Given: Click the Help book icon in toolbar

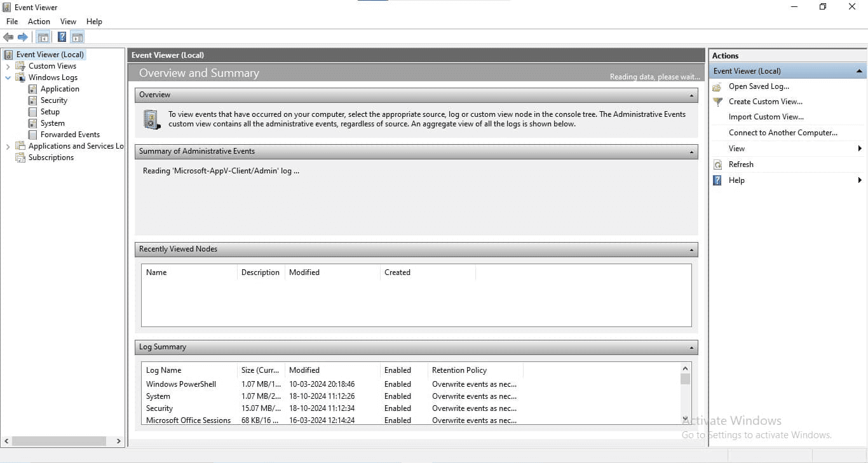Looking at the screenshot, I should click(61, 36).
